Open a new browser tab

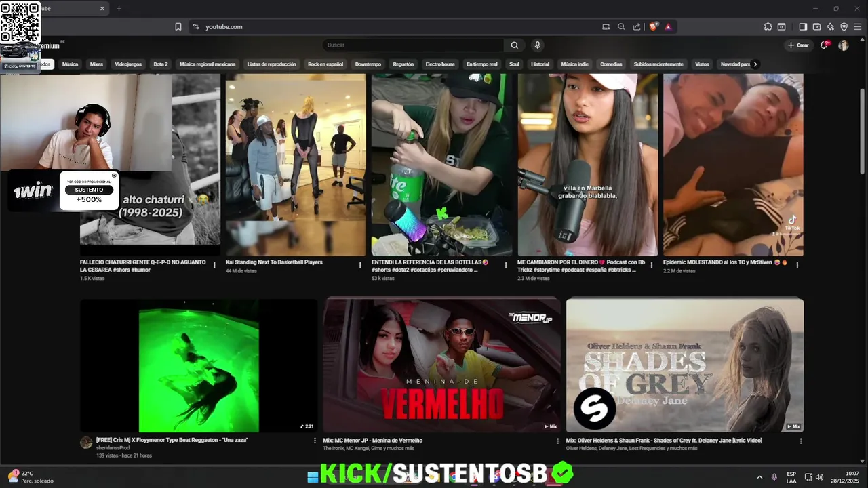point(119,8)
